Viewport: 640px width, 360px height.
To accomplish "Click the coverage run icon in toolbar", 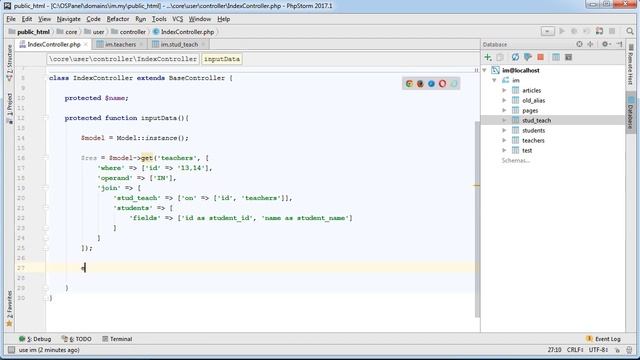I will 587,31.
